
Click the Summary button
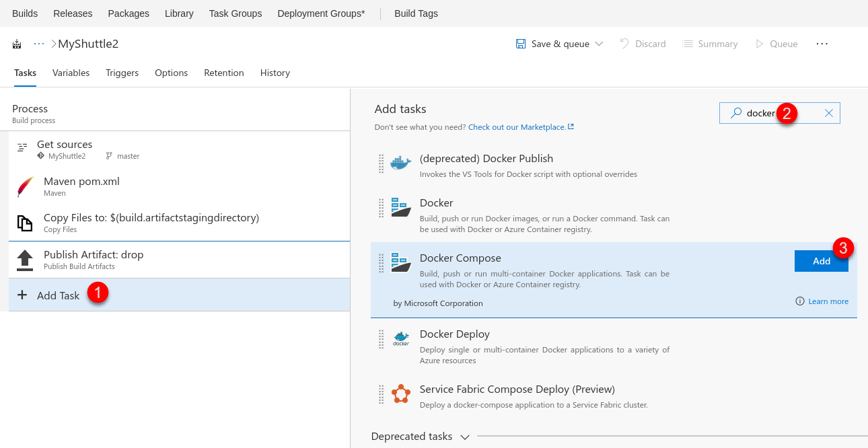tap(710, 44)
